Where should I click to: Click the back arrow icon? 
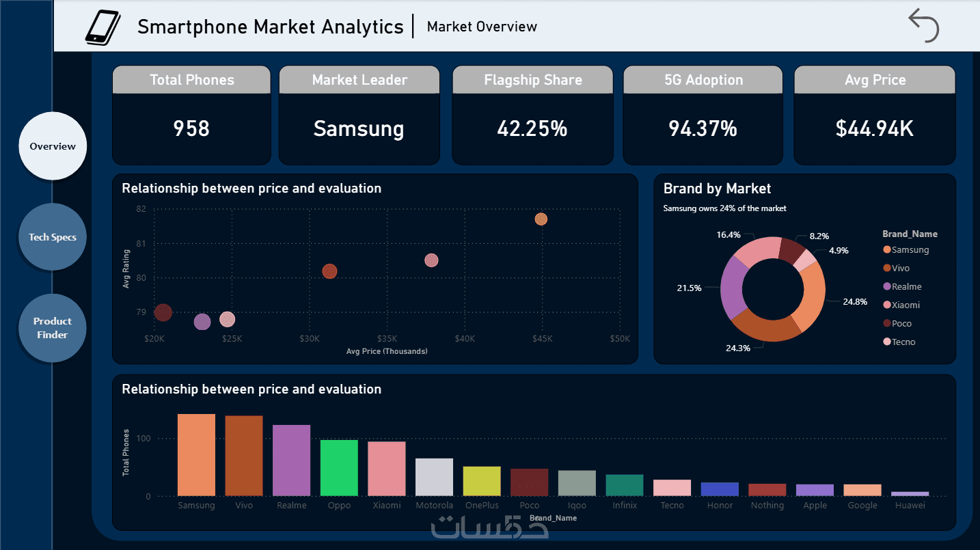pyautogui.click(x=924, y=26)
